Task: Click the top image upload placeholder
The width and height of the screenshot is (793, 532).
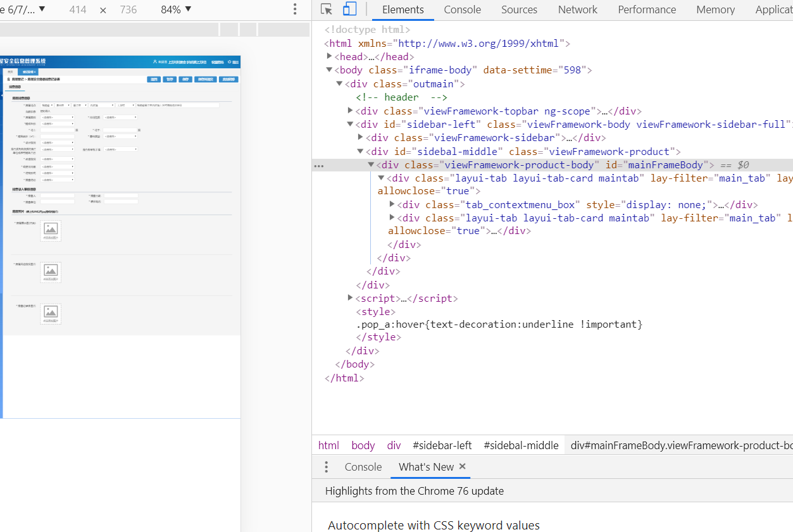Action: click(x=51, y=230)
